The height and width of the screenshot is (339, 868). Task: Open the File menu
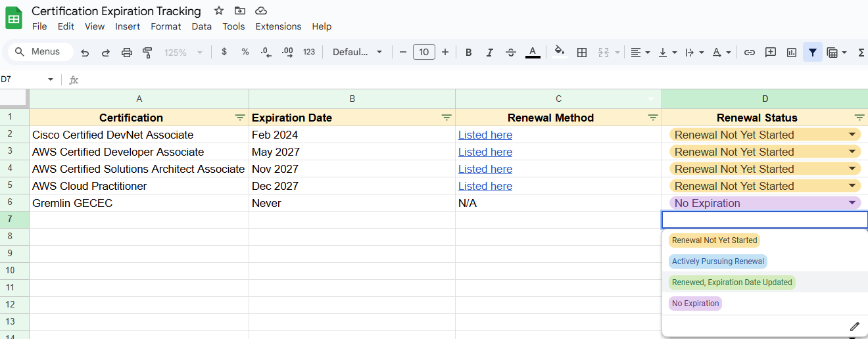[x=39, y=26]
